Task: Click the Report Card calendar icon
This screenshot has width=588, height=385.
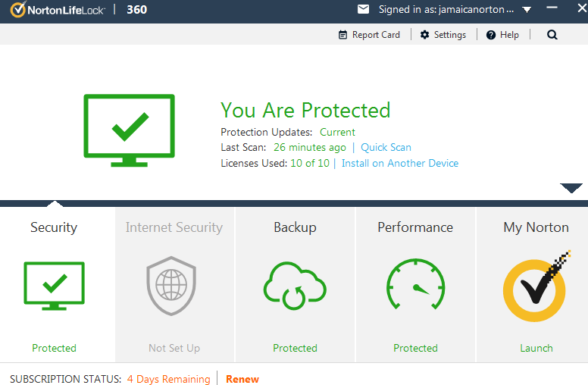Action: (342, 35)
